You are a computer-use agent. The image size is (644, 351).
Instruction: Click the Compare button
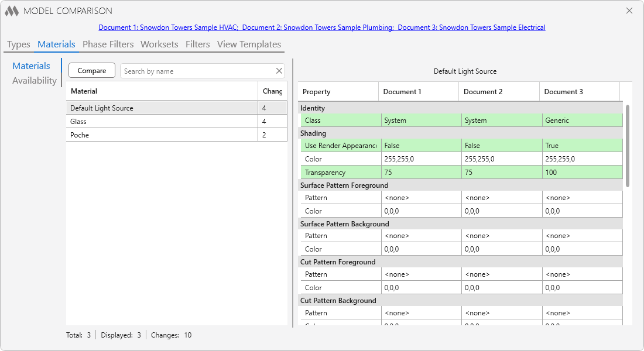pos(91,71)
